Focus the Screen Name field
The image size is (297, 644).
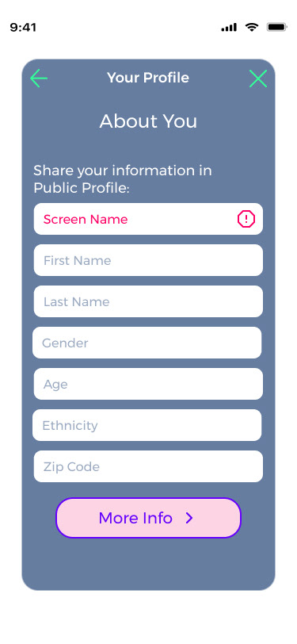point(148,219)
